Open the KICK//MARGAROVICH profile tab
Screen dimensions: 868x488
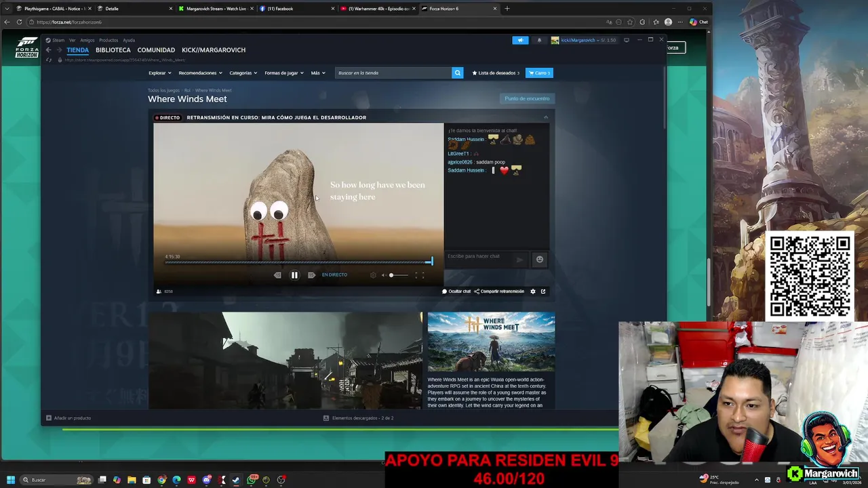point(214,50)
